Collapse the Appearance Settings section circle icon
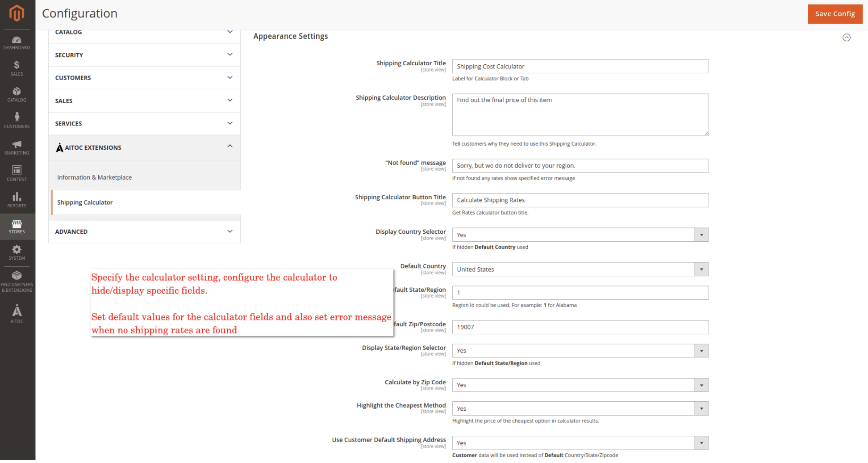The image size is (868, 463). coord(846,38)
